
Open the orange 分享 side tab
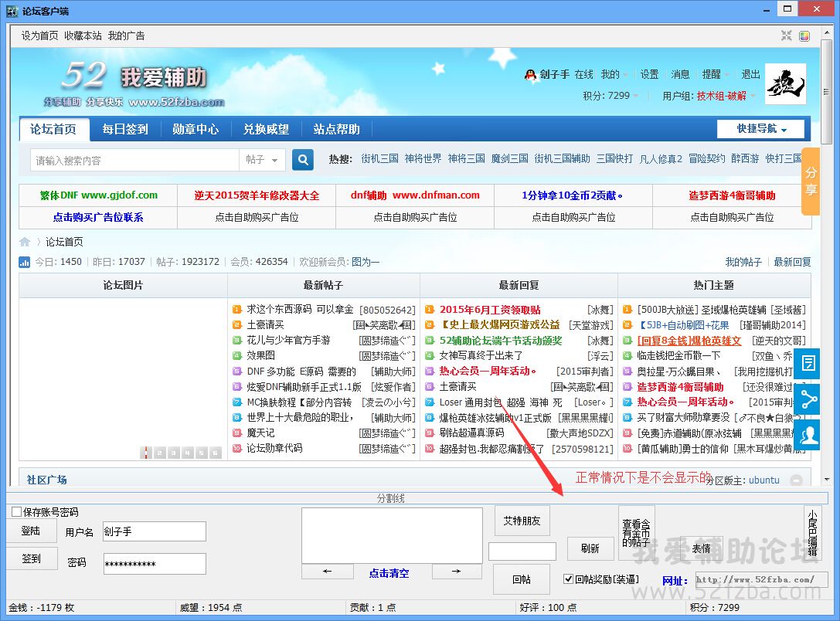click(x=810, y=181)
